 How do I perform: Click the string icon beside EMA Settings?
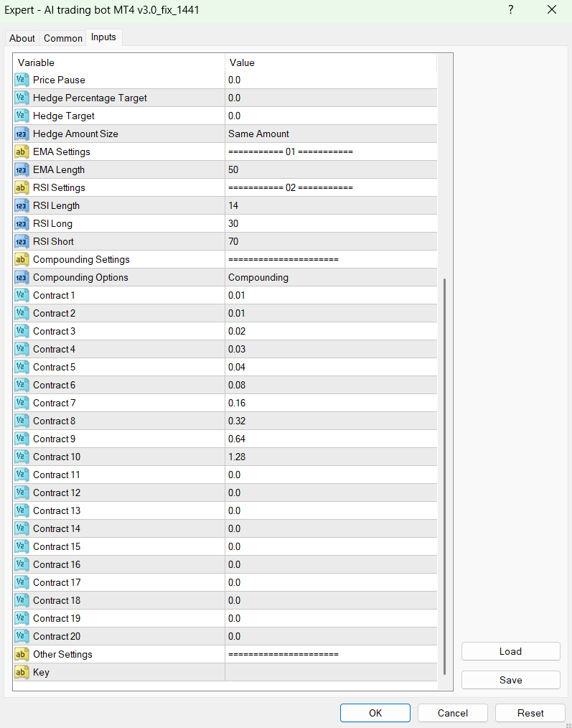(x=22, y=151)
